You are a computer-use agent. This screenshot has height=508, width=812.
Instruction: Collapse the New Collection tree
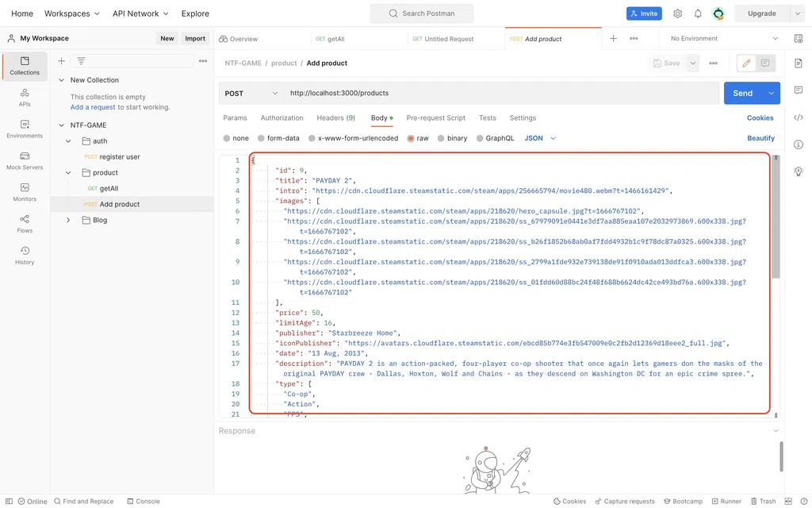click(x=61, y=80)
